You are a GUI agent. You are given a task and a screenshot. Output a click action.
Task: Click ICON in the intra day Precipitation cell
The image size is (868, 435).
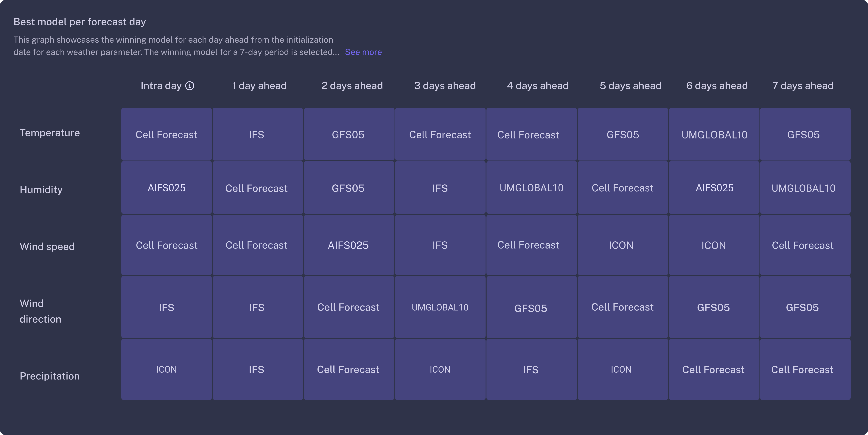coord(166,370)
